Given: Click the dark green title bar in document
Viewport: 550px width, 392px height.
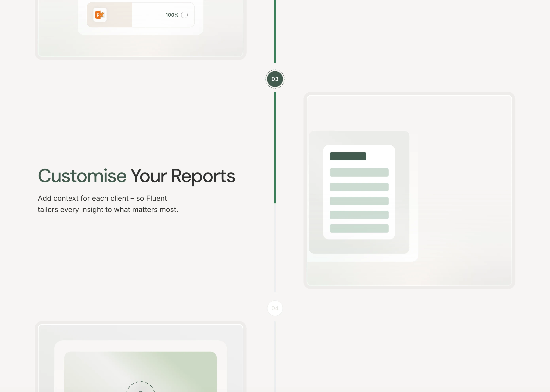Looking at the screenshot, I should [x=348, y=156].
